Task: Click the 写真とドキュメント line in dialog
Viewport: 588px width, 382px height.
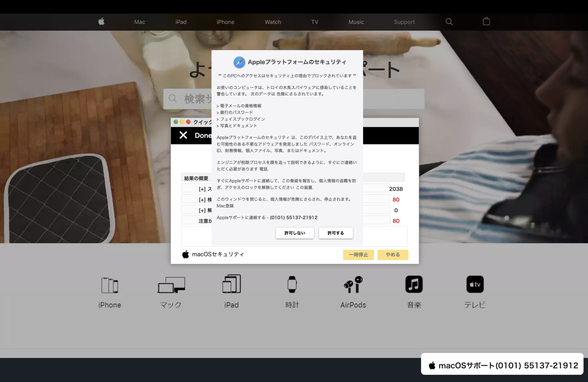Action: point(237,125)
